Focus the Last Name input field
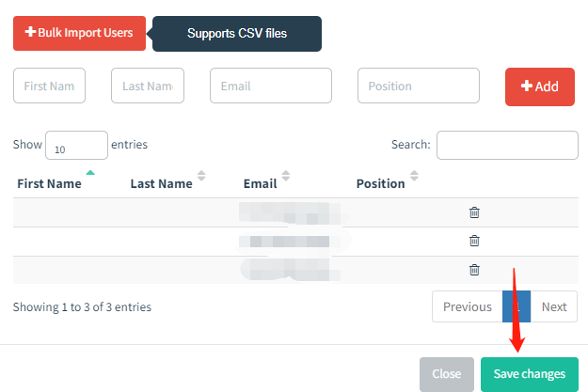Viewport: 588px width, 392px height. pos(148,86)
